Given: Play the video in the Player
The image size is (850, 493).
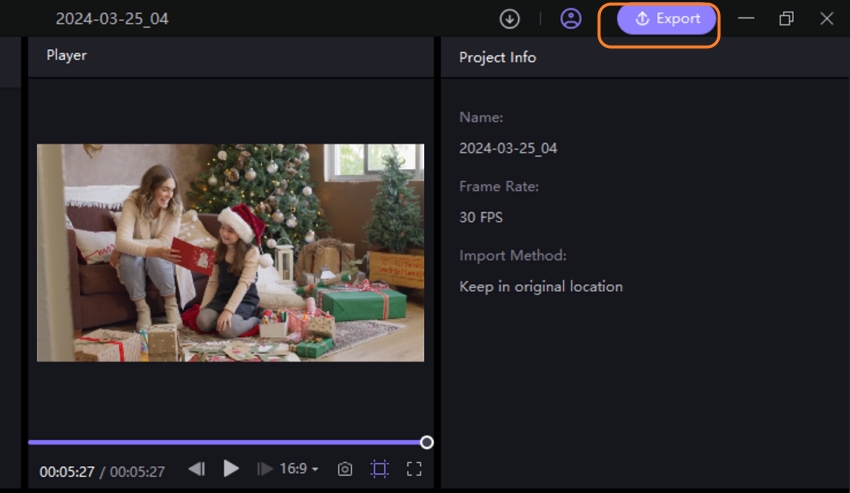Looking at the screenshot, I should click(230, 469).
